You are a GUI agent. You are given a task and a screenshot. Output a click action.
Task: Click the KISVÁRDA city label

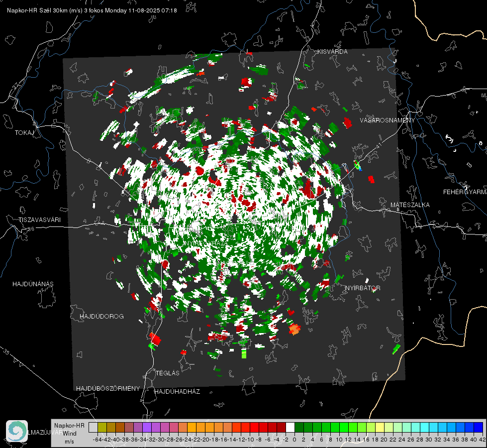tap(332, 52)
